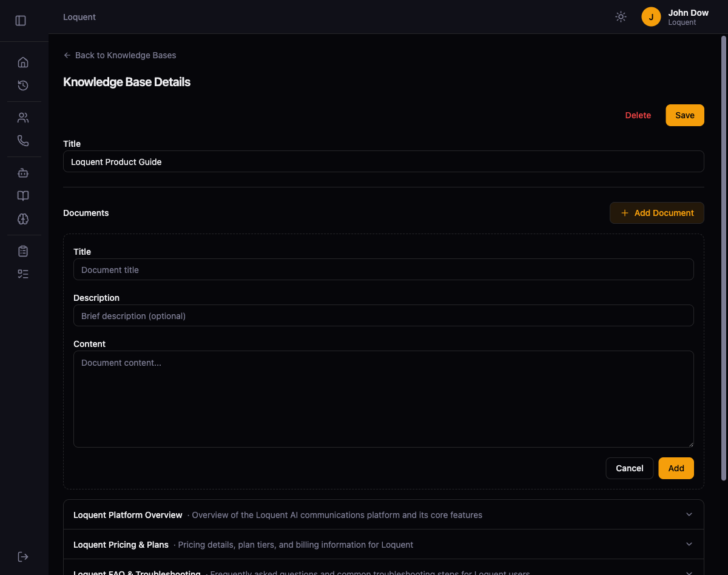Go back to Knowledge Bases

coord(120,55)
